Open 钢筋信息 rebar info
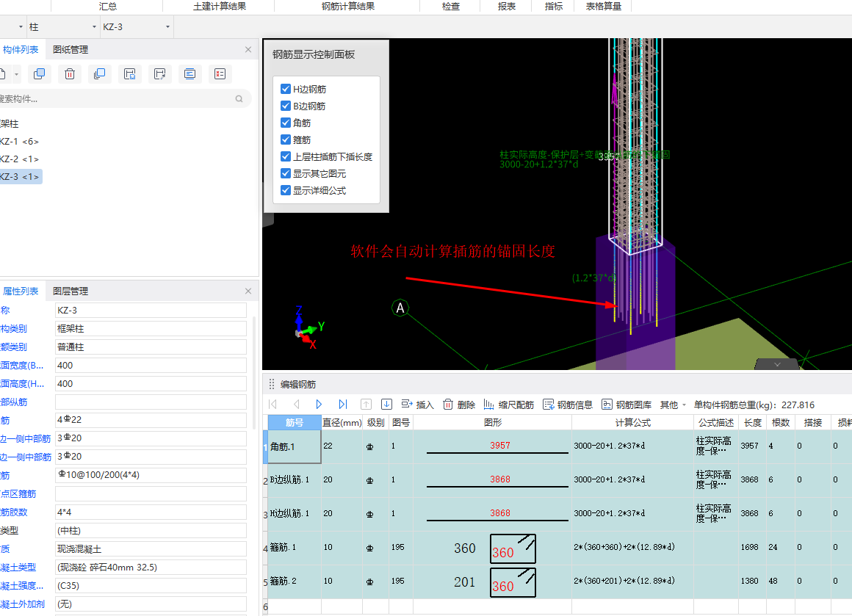 pos(567,405)
